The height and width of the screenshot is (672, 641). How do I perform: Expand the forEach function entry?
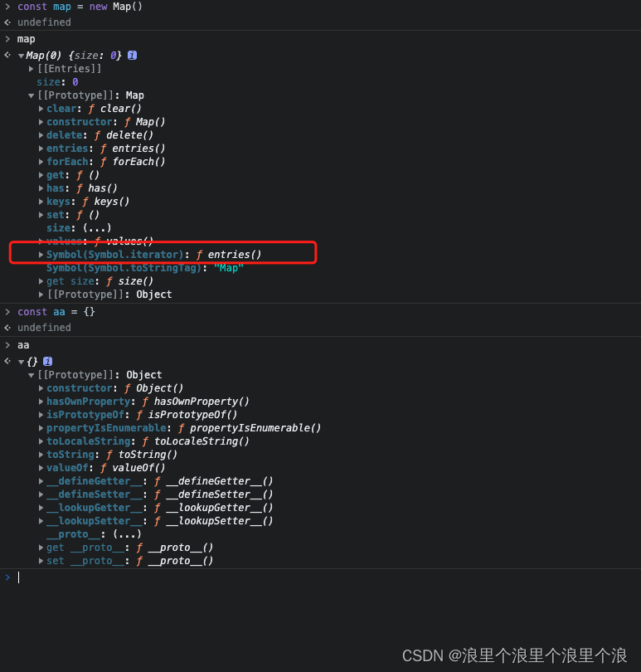[41, 161]
